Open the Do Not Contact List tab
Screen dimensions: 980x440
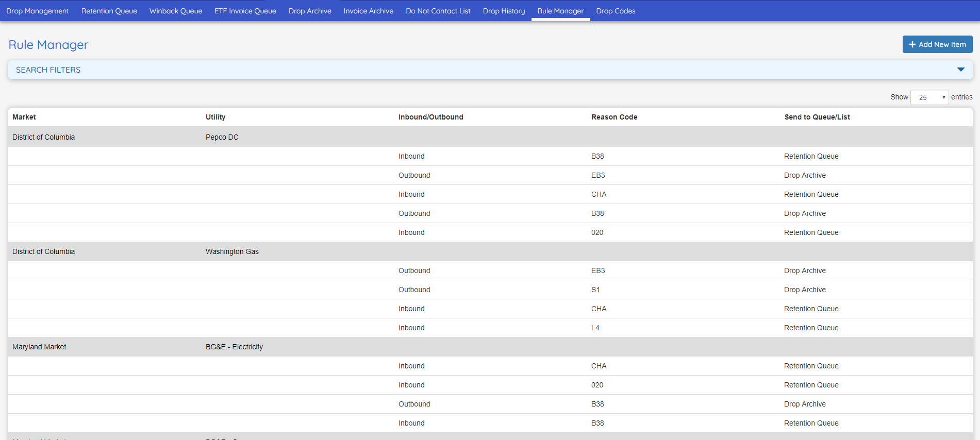pos(438,11)
